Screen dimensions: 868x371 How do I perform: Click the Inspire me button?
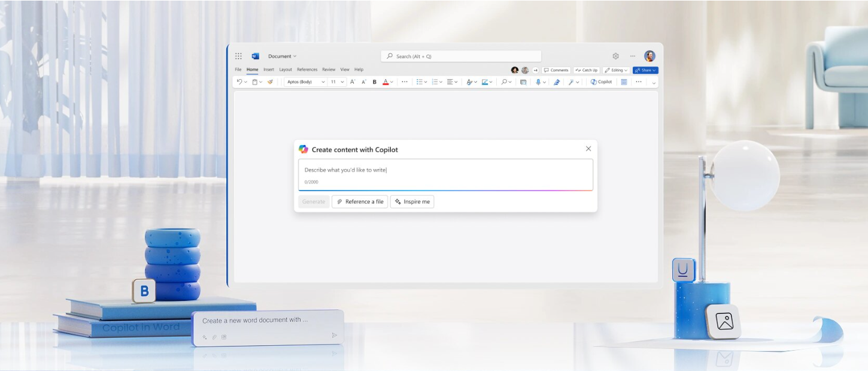(412, 201)
